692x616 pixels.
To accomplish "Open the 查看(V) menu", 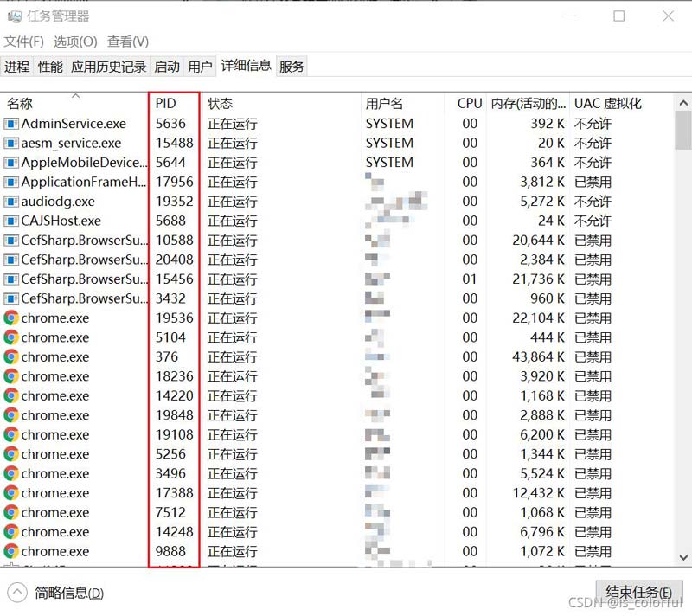I will (x=128, y=42).
